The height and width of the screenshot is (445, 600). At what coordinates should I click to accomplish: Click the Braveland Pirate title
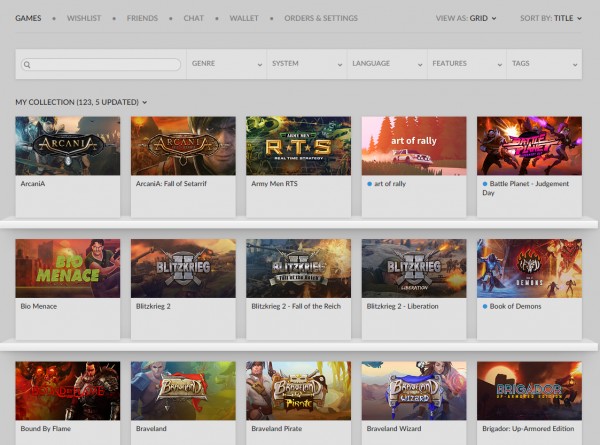pos(277,429)
